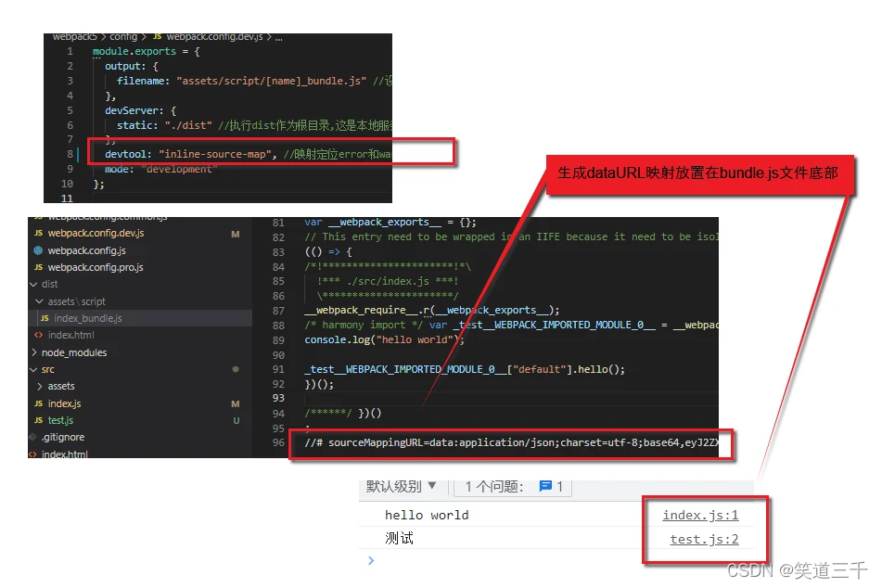Select the 'hello world' console message
The width and height of the screenshot is (882, 588).
click(x=427, y=515)
